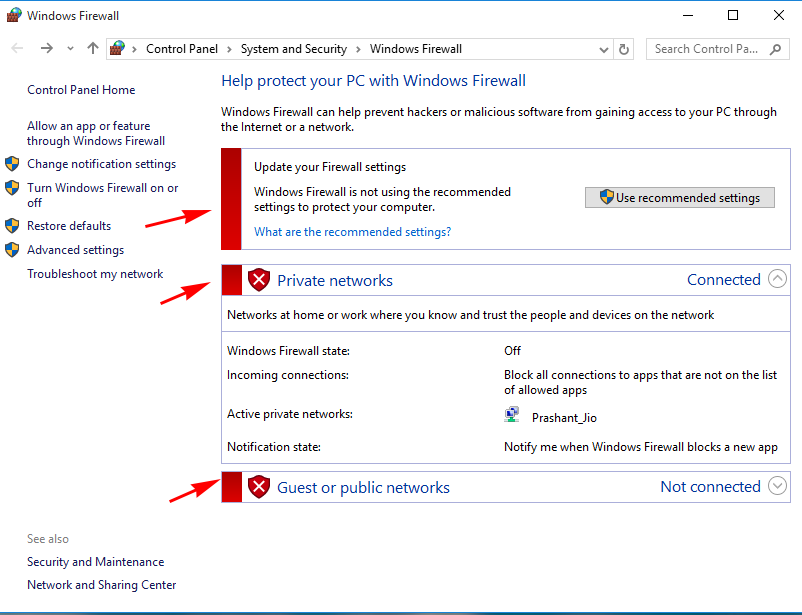The image size is (802, 615).
Task: Collapse the Private networks section
Action: (x=777, y=279)
